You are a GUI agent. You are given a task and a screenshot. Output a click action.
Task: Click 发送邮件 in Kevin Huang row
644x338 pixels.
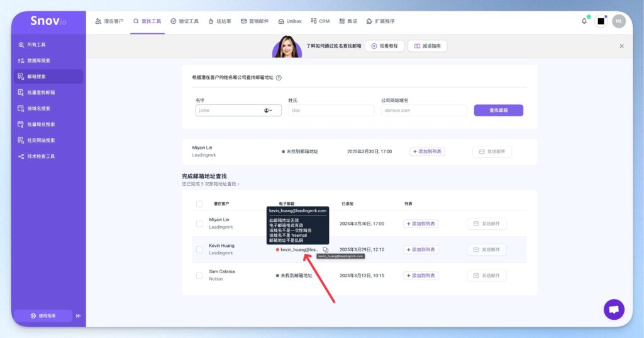tap(487, 249)
